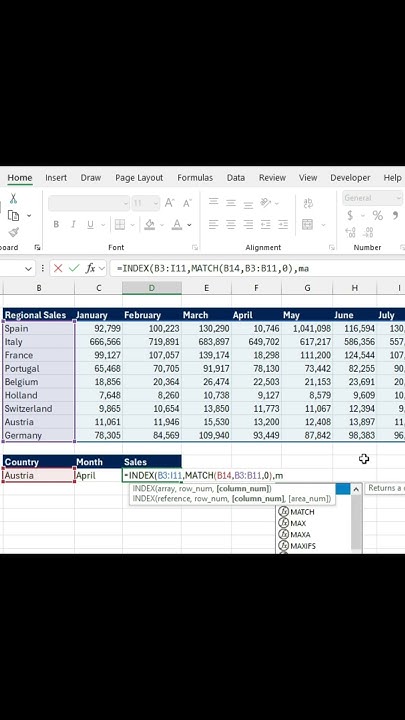Open Font group dialog launcher

195,248
